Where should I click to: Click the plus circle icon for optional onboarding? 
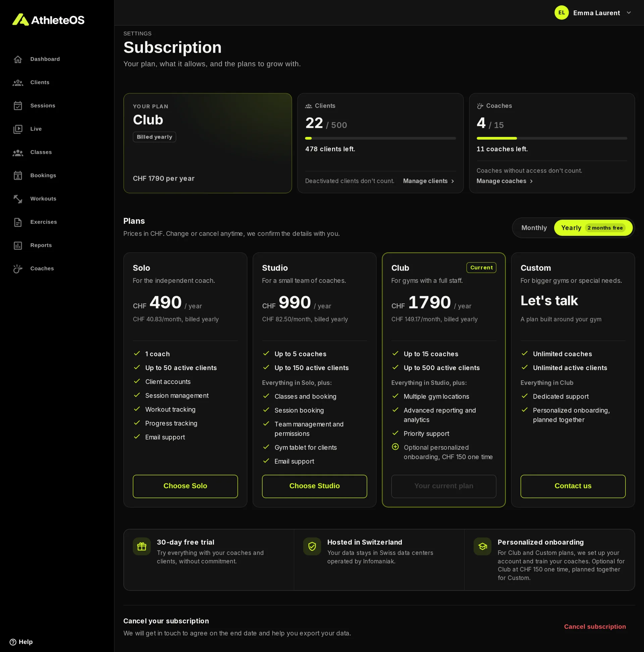[x=395, y=447]
